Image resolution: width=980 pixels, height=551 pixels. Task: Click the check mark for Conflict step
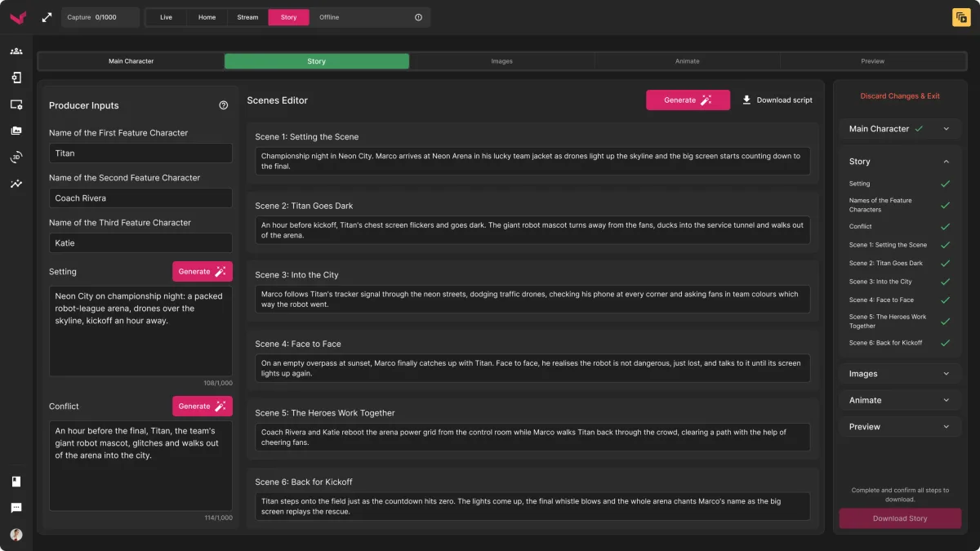tap(946, 226)
